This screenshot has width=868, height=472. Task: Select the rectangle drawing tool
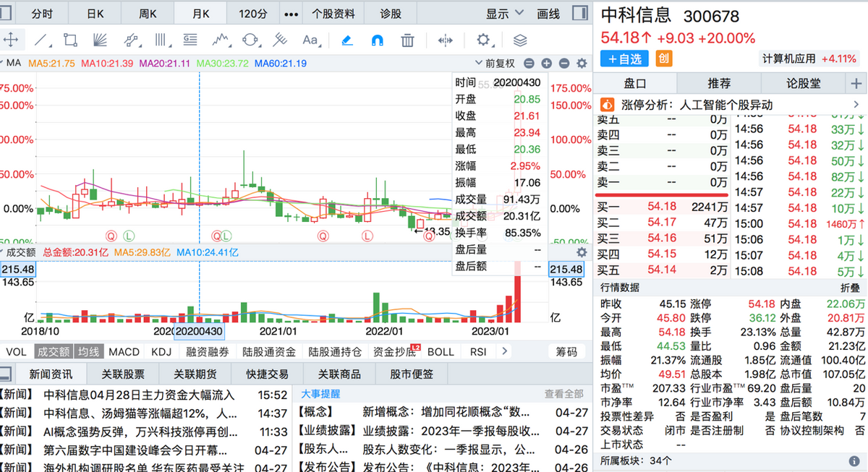70,40
